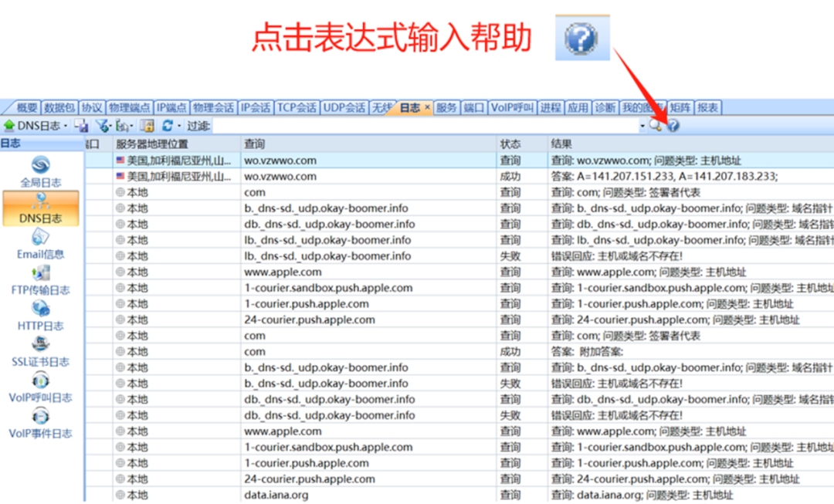Expand dropdown arrow of icon before the lock

(131, 127)
